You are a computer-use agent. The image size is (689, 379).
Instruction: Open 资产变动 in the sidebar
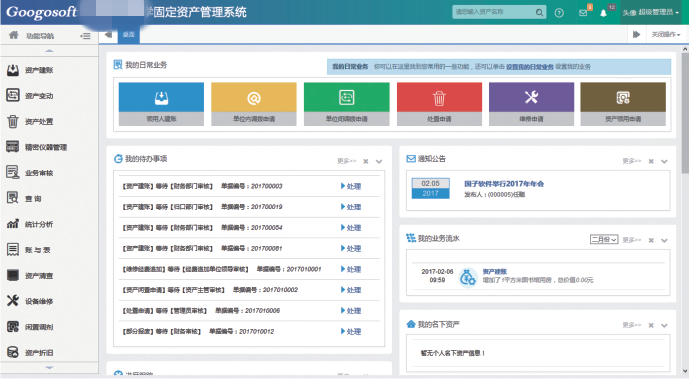[39, 96]
